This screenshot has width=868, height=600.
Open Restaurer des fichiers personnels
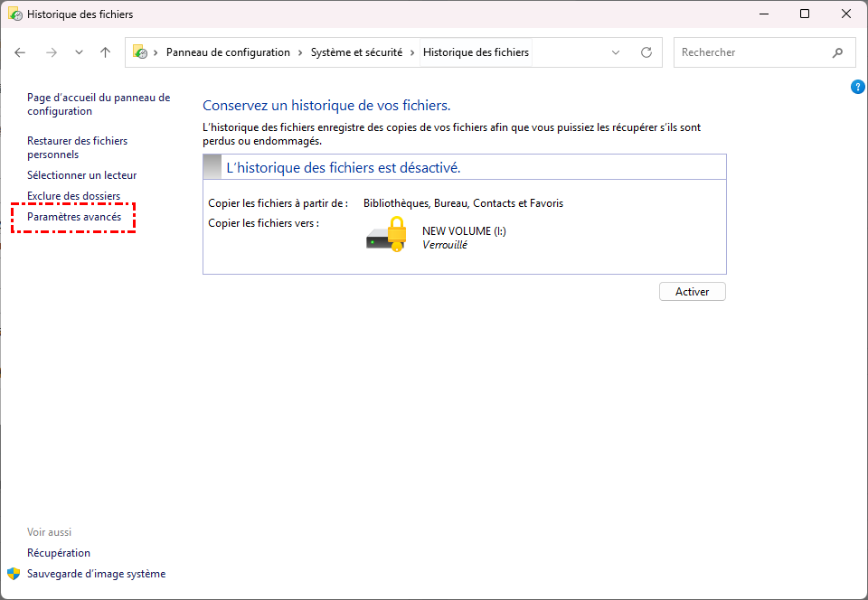(x=77, y=147)
